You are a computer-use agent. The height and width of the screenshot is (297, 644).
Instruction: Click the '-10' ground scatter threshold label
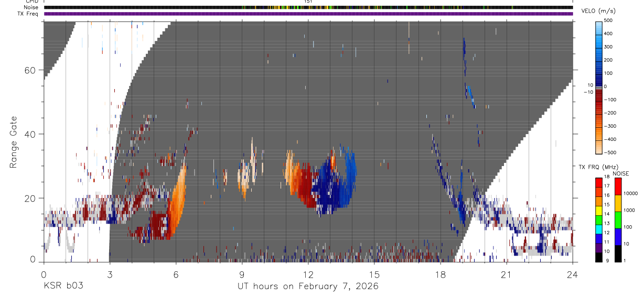[x=588, y=92]
